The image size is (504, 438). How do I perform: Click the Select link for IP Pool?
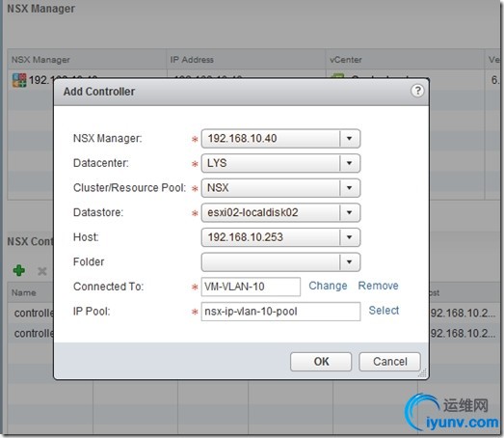384,311
